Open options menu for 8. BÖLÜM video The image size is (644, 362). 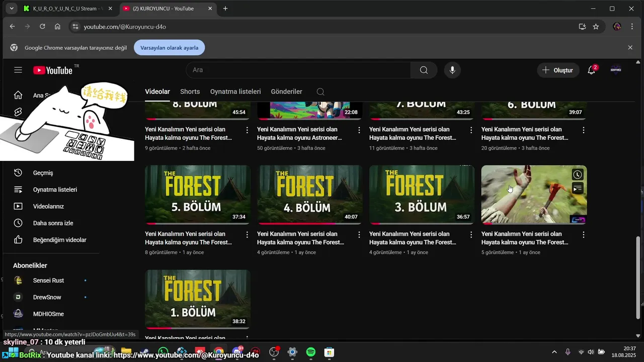coord(247,130)
